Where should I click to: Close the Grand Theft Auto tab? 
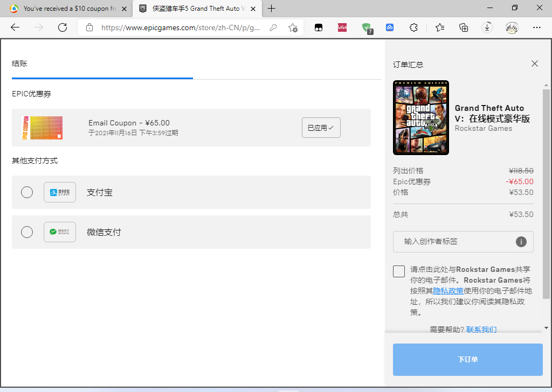[253, 9]
